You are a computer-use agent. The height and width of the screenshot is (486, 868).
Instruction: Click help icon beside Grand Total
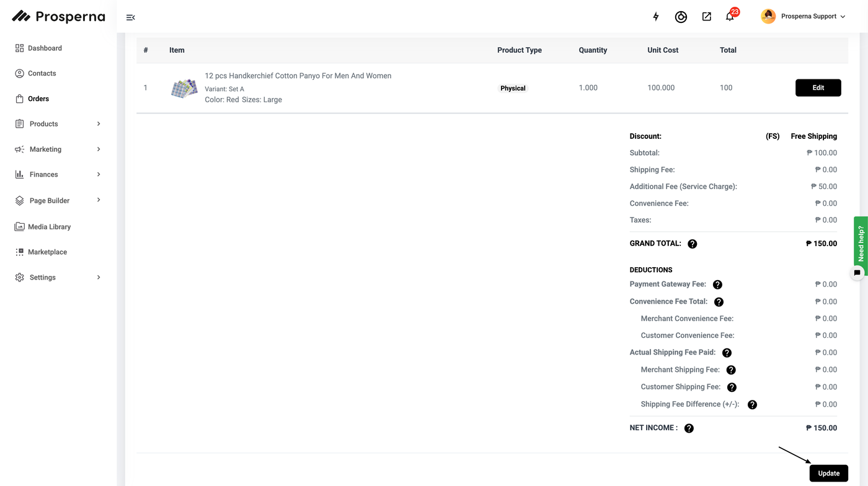[x=693, y=244]
